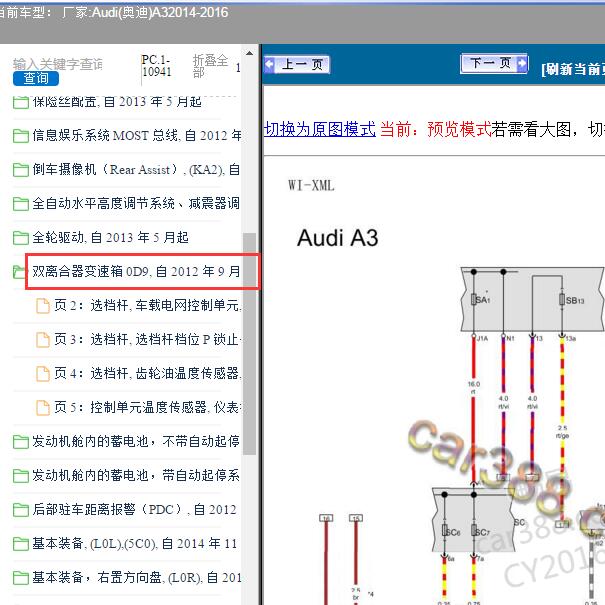This screenshot has height=605, width=605.
Task: Click page icon beside 页 3
Action: [x=42, y=340]
